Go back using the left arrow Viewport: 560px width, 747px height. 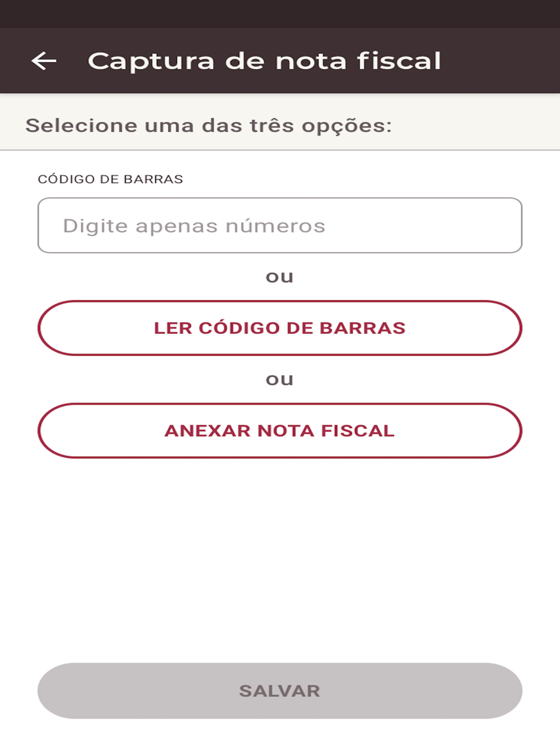point(44,60)
